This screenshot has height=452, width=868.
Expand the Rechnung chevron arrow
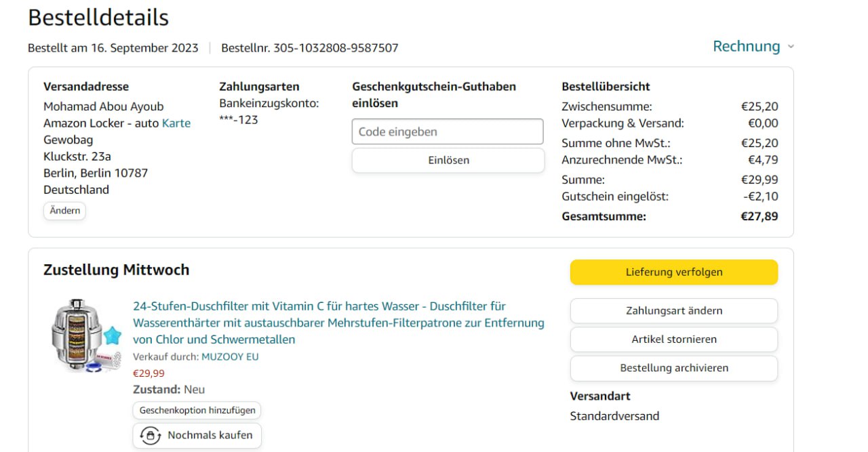pos(790,47)
